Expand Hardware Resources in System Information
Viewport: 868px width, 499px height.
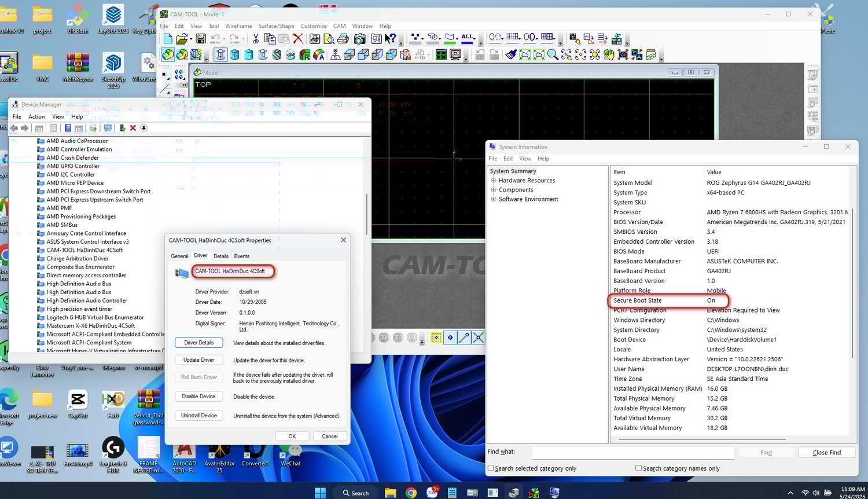tap(494, 181)
